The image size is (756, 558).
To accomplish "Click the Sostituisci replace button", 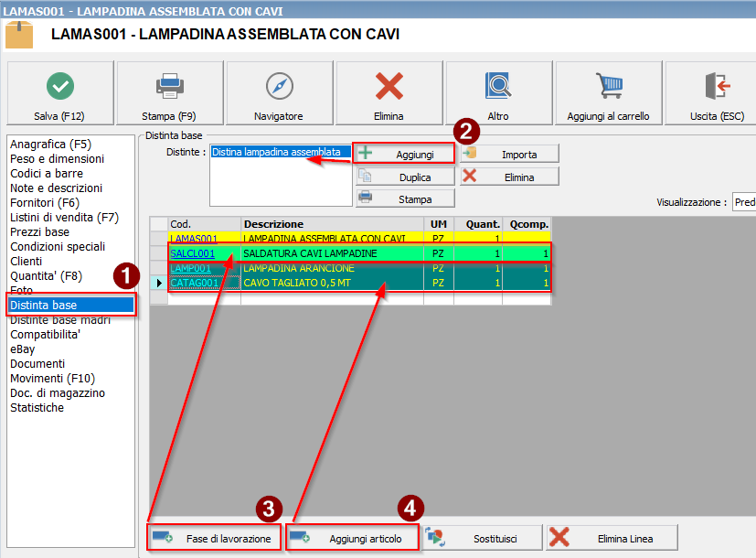I will pos(483,538).
